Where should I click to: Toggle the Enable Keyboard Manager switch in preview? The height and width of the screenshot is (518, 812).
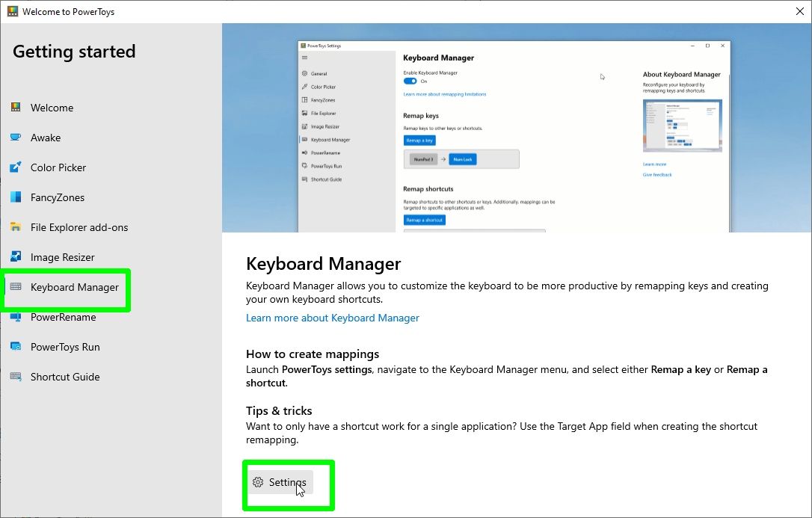[x=410, y=81]
